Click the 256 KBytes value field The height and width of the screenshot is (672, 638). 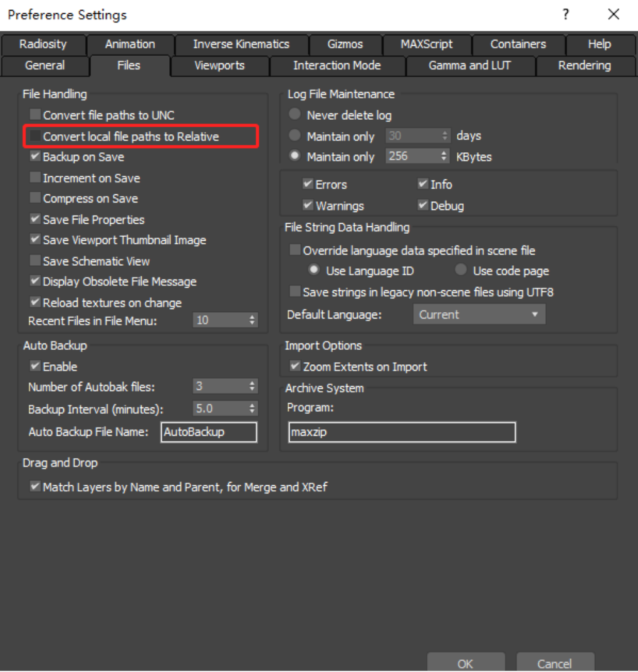pos(412,156)
